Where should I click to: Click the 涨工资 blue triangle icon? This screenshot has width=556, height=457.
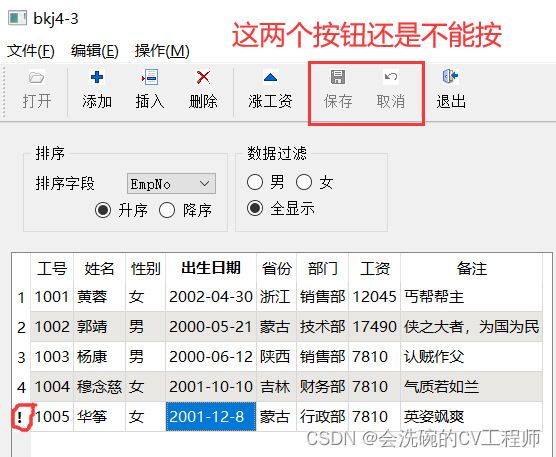[x=270, y=77]
